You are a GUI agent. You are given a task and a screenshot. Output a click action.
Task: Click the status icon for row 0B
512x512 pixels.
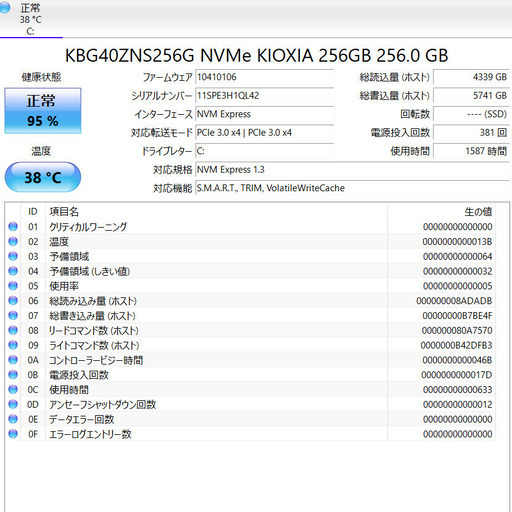(13, 375)
